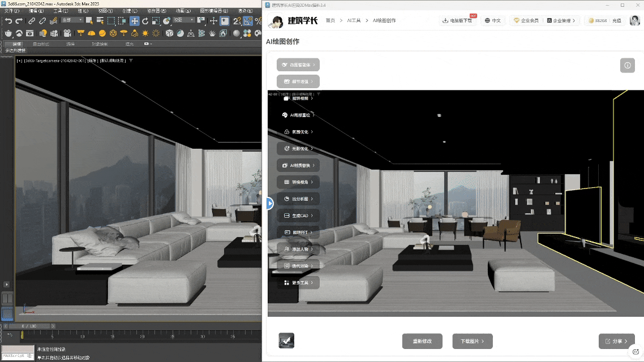Expand the 更多工具 option
644x362 pixels.
click(298, 282)
